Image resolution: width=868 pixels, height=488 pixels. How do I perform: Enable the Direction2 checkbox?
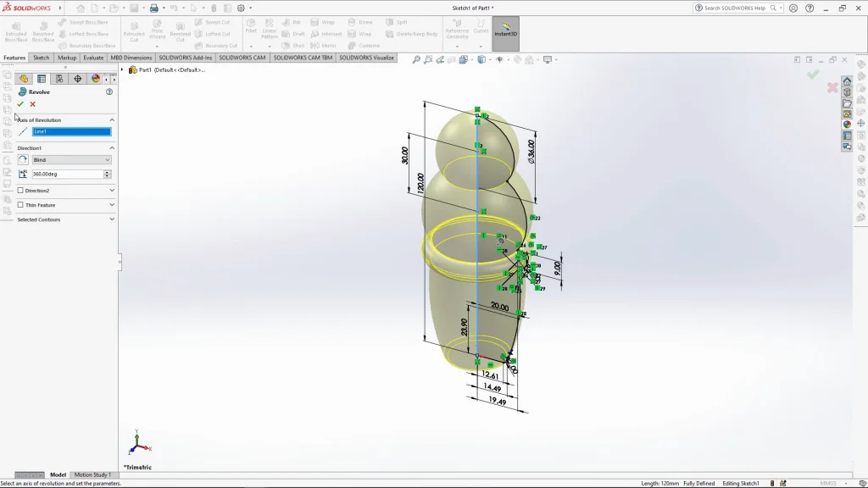[x=21, y=191]
